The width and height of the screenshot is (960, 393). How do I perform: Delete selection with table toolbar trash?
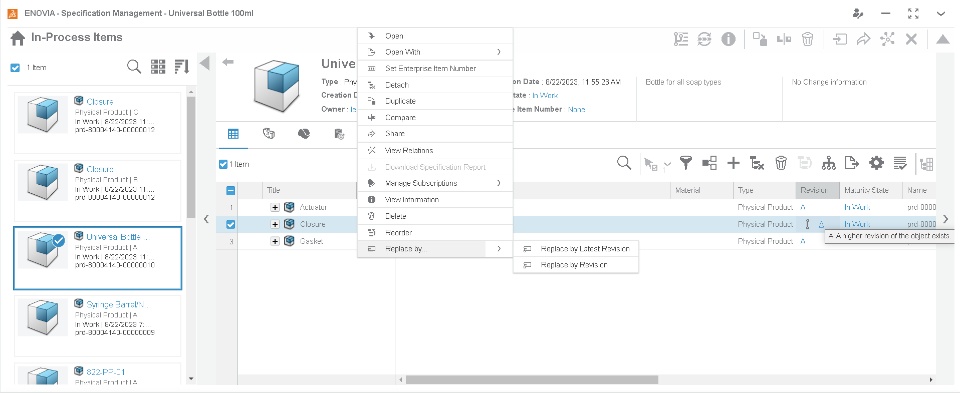(781, 163)
